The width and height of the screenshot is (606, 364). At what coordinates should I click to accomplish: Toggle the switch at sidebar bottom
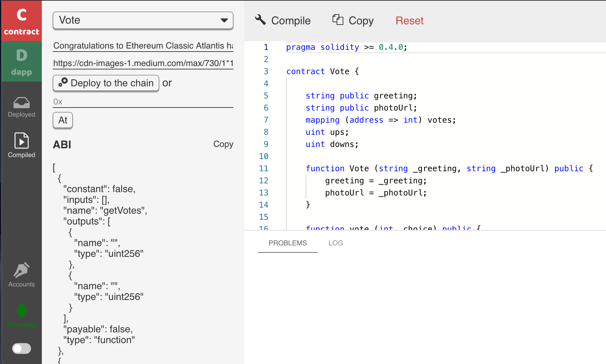(21, 348)
